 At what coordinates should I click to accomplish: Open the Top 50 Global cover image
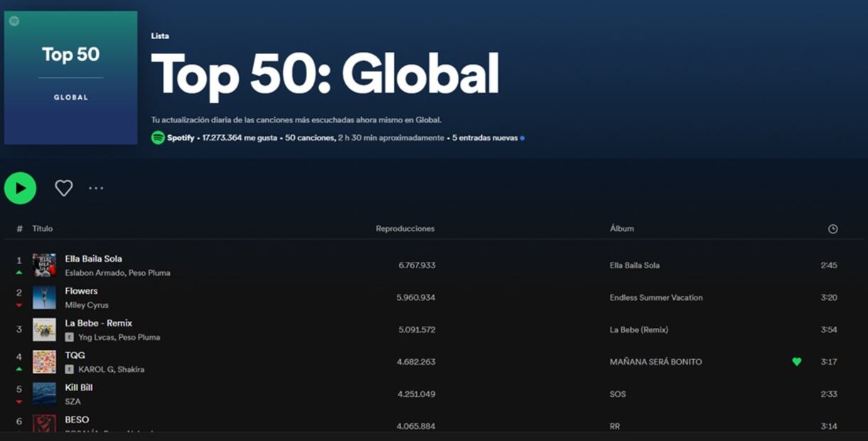pyautogui.click(x=71, y=78)
